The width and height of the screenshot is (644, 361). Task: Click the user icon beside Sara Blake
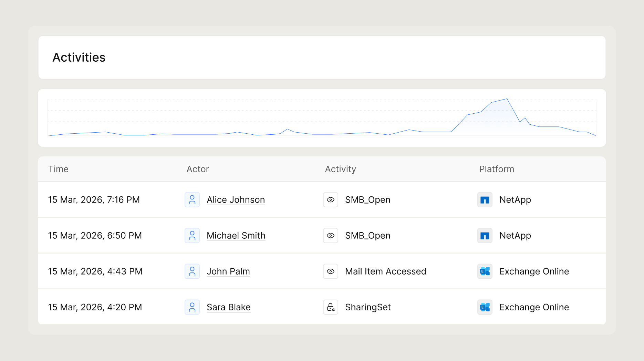192,307
